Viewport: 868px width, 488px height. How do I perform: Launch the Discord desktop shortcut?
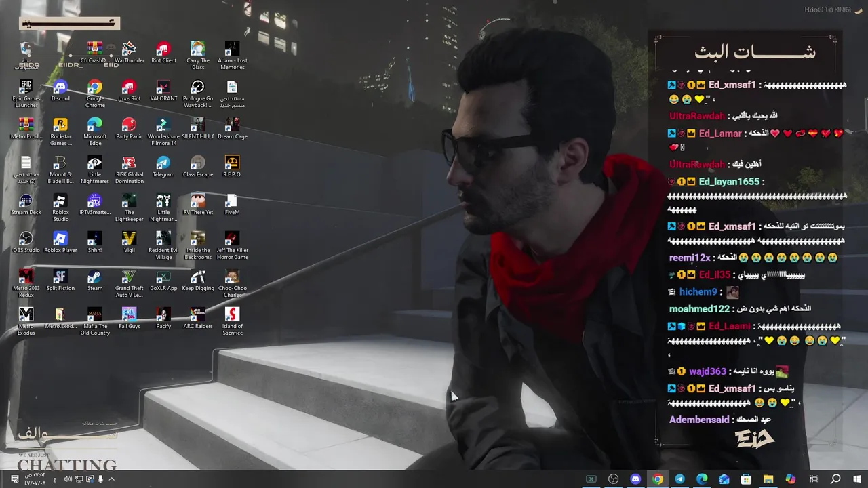60,91
